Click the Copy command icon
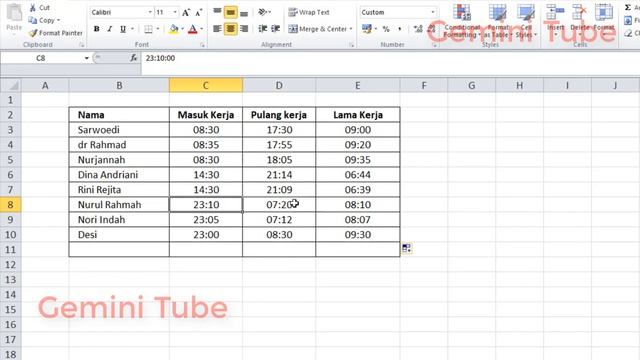This screenshot has width=640, height=360. [x=33, y=20]
